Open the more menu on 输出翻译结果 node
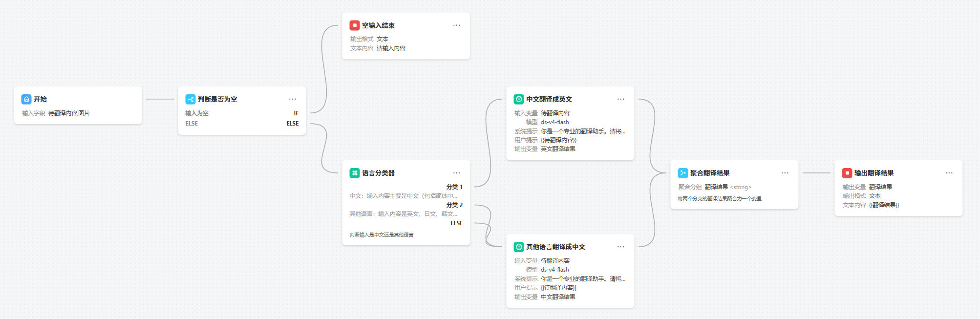980x319 pixels. coord(949,173)
